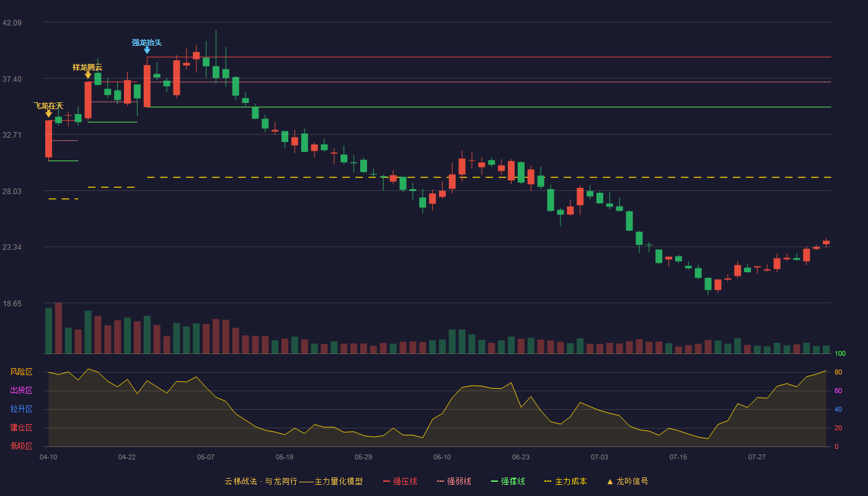Click the 04-22 date label
Viewport: 868px width, 496px height.
coord(127,457)
